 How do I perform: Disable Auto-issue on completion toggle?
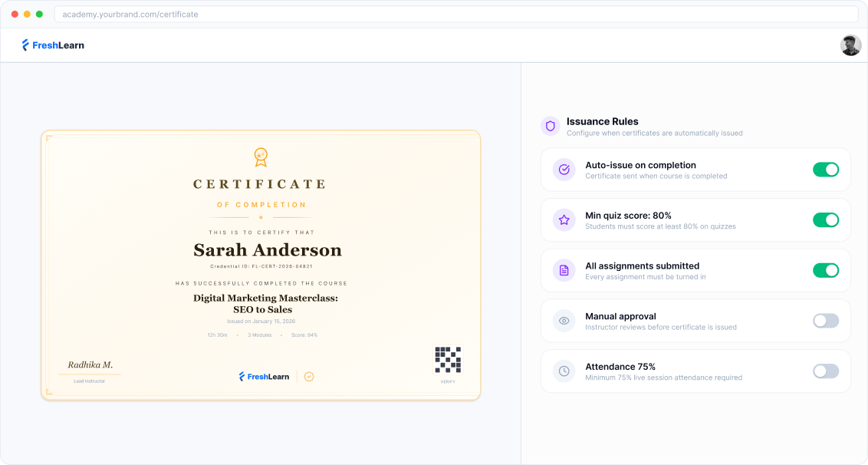point(825,170)
